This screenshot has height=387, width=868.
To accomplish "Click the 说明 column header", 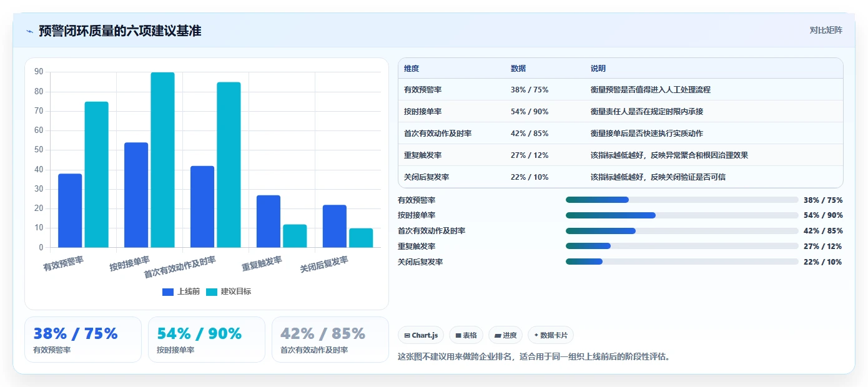I will point(598,68).
